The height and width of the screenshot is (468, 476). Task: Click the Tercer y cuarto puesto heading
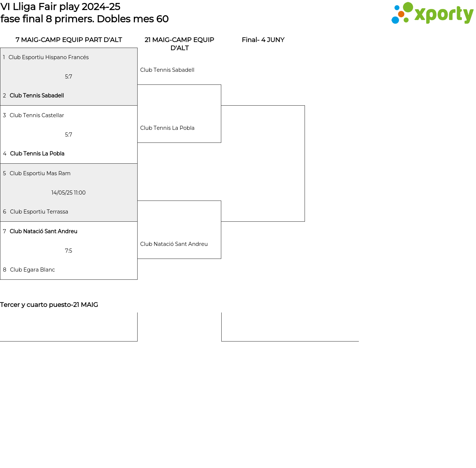[49, 305]
